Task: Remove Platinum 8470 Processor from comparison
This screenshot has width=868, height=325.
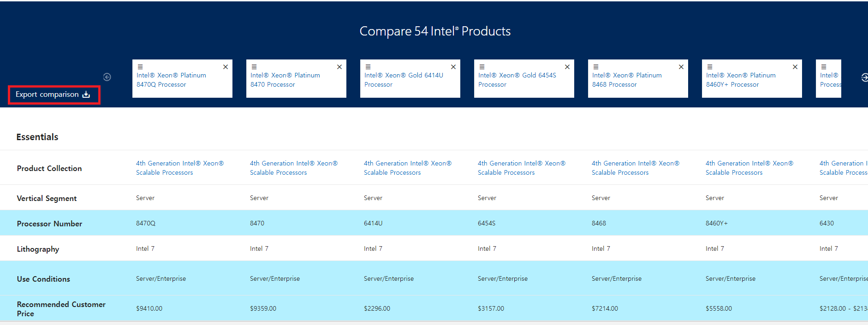Action: [339, 67]
